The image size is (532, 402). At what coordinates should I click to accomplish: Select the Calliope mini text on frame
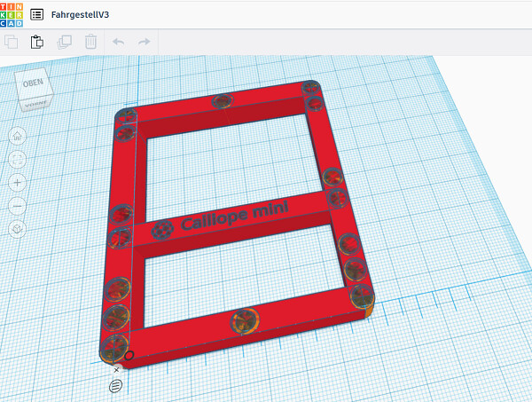coord(235,216)
